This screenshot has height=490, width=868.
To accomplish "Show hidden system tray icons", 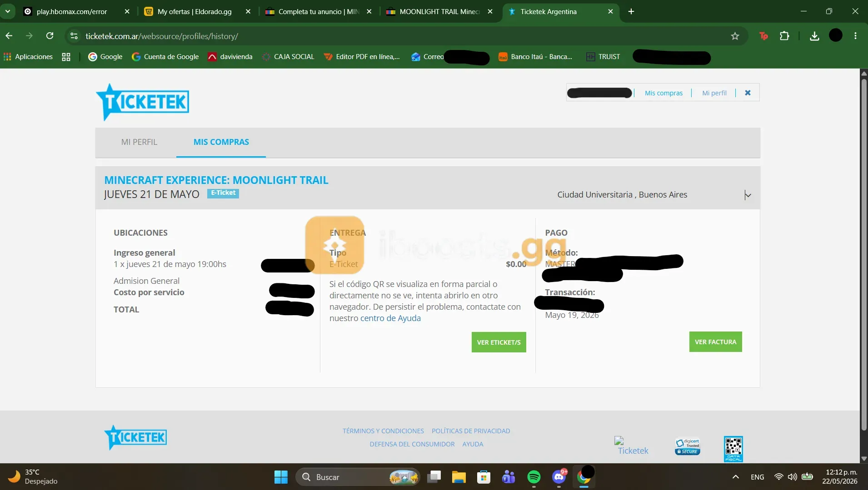I will point(736,477).
